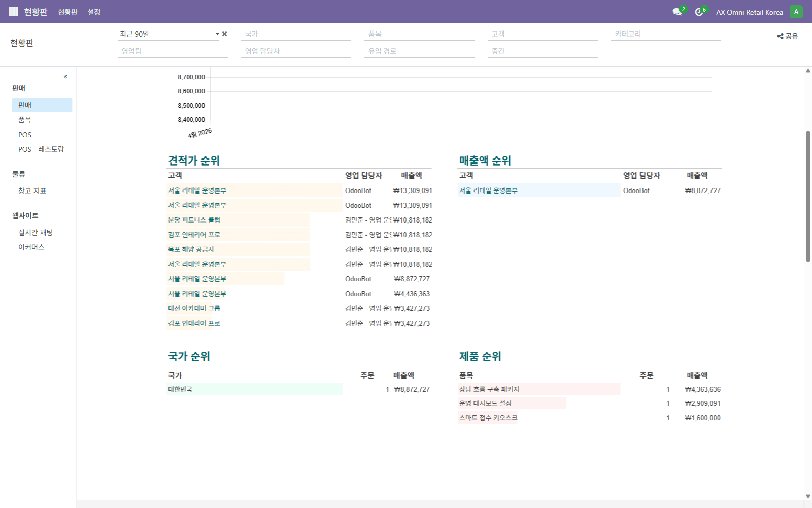Open the 카테고리 filter dropdown
This screenshot has width=812, height=508.
[x=665, y=34]
